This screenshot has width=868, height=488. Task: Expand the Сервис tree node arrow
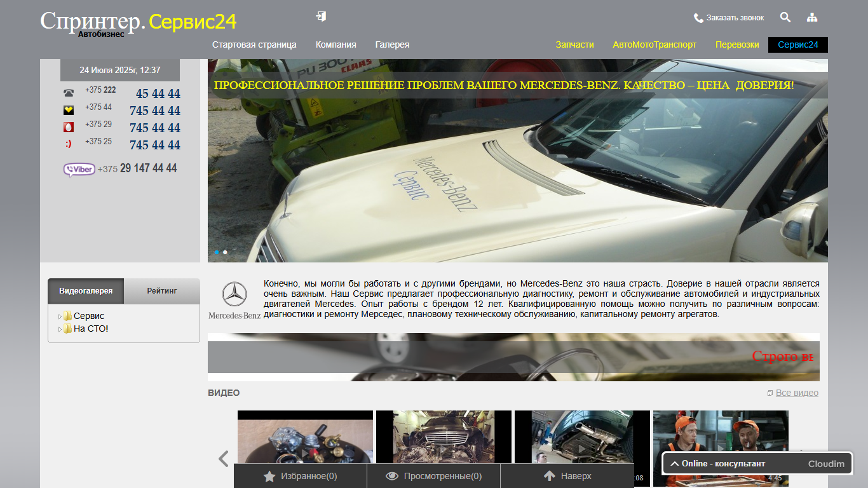pos(60,316)
